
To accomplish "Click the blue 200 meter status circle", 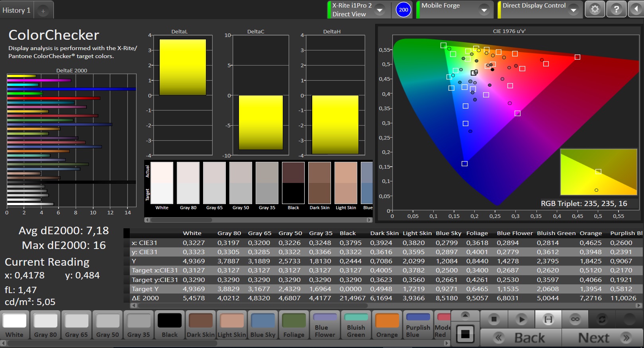I will click(x=403, y=10).
